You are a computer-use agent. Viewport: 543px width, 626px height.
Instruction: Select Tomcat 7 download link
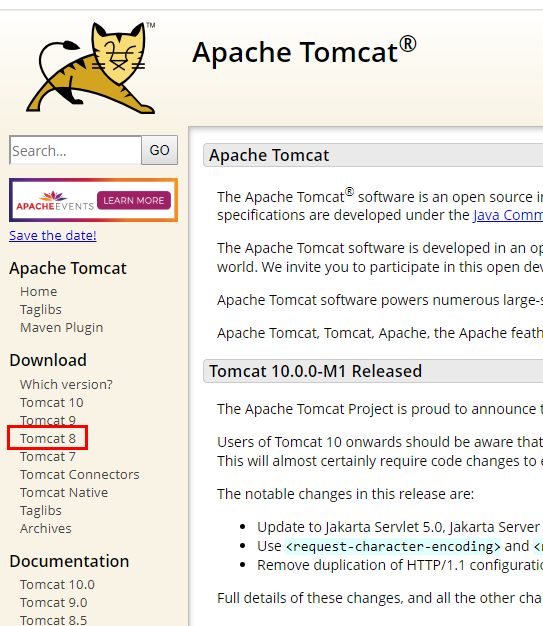pos(48,456)
